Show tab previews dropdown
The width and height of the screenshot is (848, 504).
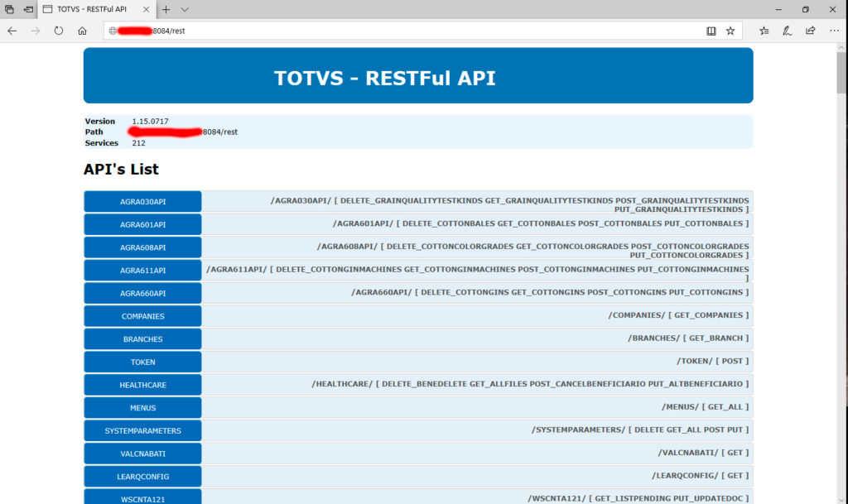[x=185, y=9]
